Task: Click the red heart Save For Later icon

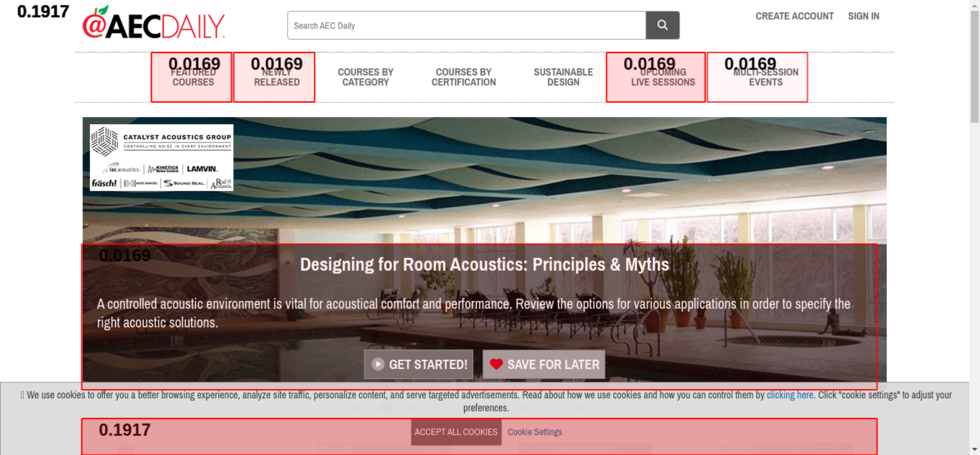Action: click(496, 364)
